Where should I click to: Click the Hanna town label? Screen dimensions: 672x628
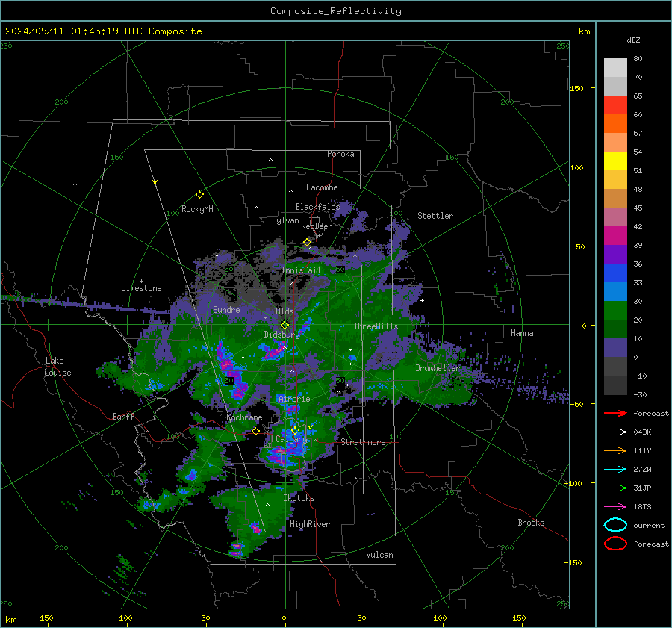[x=522, y=333]
